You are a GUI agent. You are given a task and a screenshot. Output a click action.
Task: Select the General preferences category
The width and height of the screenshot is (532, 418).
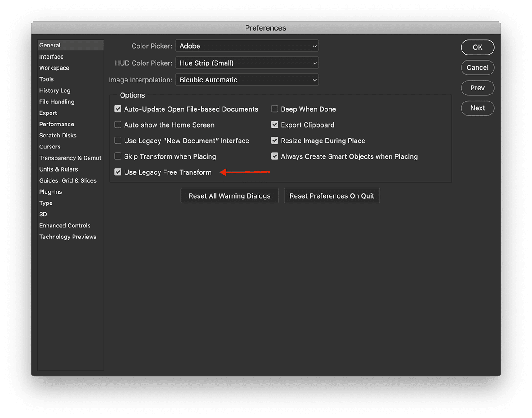[71, 45]
